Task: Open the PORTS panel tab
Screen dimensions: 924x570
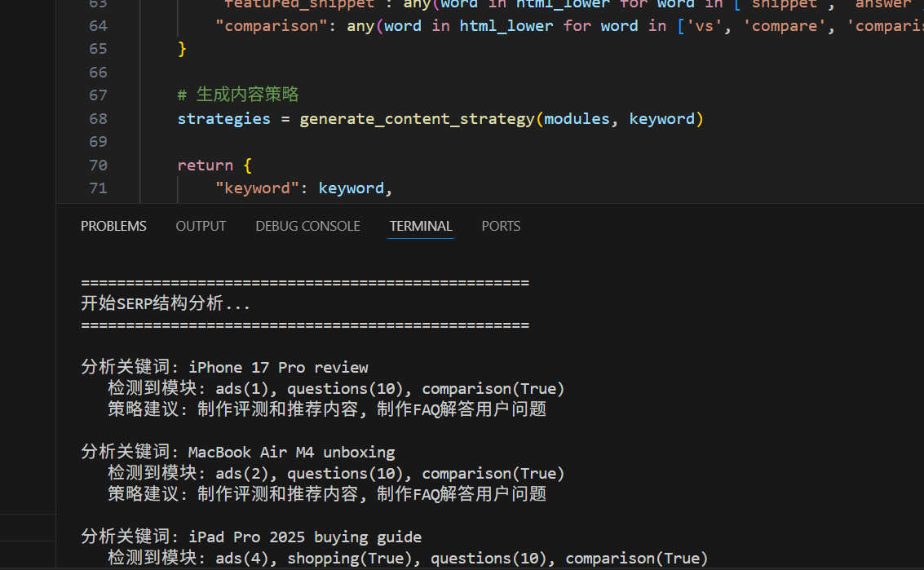Action: point(501,226)
